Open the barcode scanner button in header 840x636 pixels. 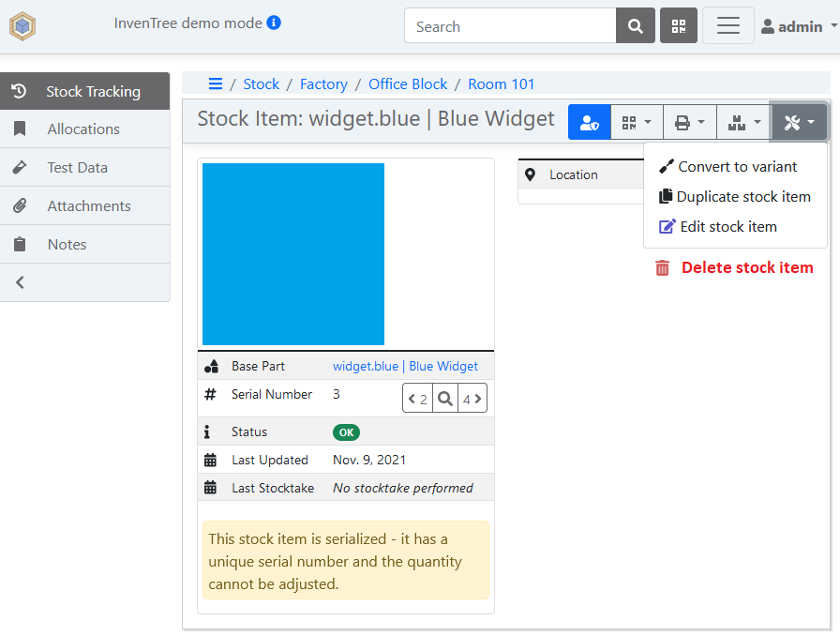click(679, 25)
